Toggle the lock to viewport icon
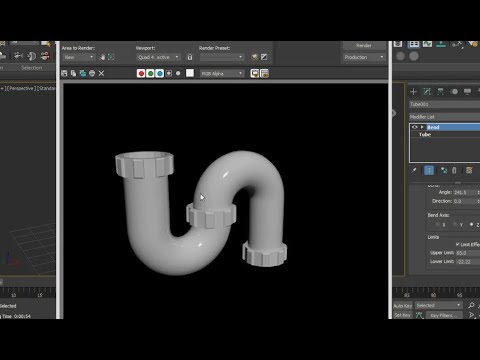 (190, 57)
